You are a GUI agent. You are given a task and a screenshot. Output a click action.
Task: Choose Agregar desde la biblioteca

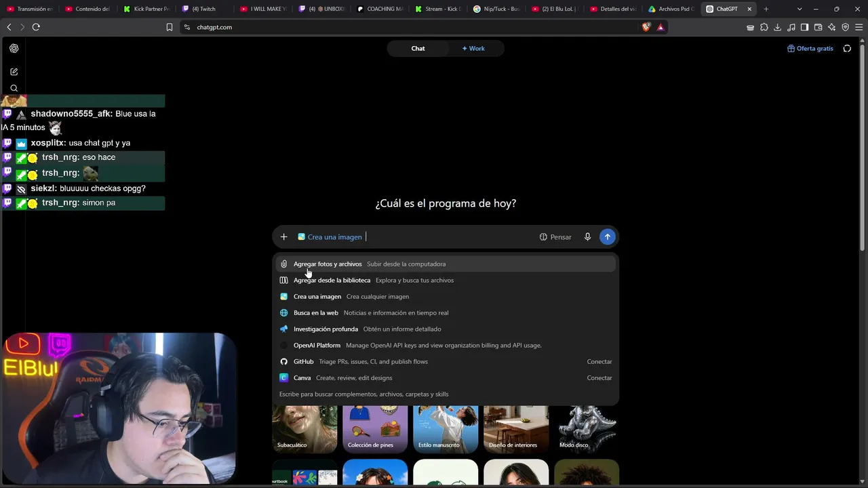[x=446, y=281]
